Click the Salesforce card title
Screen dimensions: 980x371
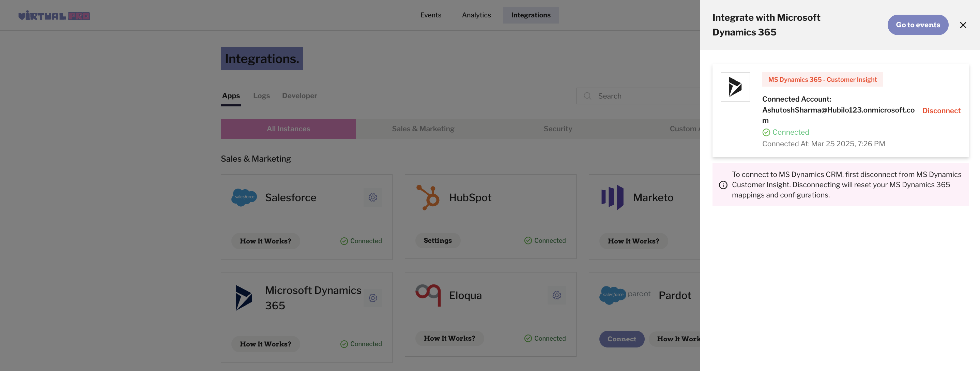(x=291, y=197)
